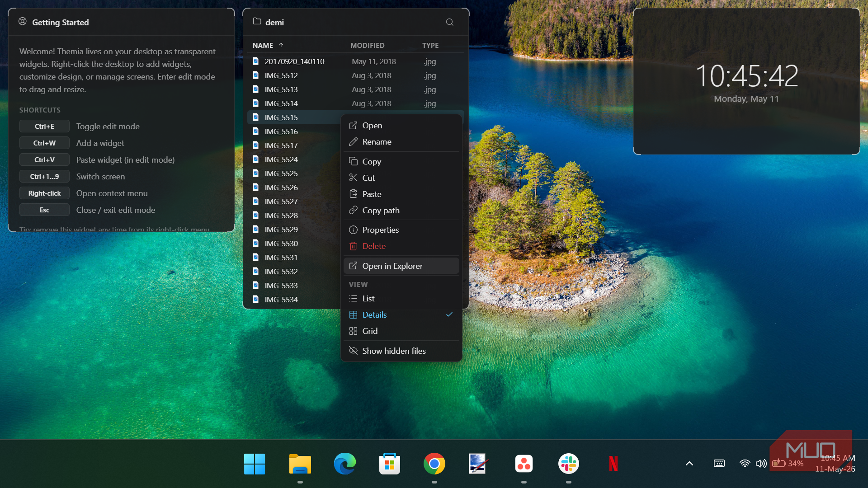Open Properties from the context menu

tap(401, 230)
